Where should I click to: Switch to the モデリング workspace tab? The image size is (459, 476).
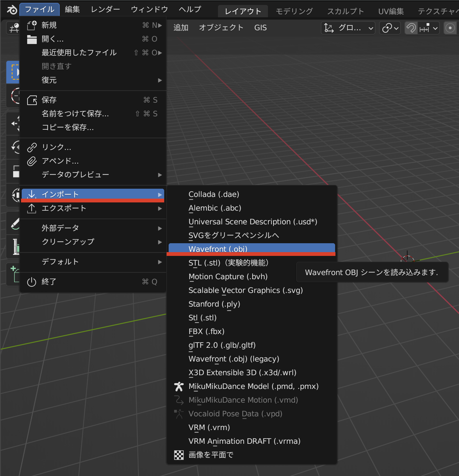click(x=294, y=11)
